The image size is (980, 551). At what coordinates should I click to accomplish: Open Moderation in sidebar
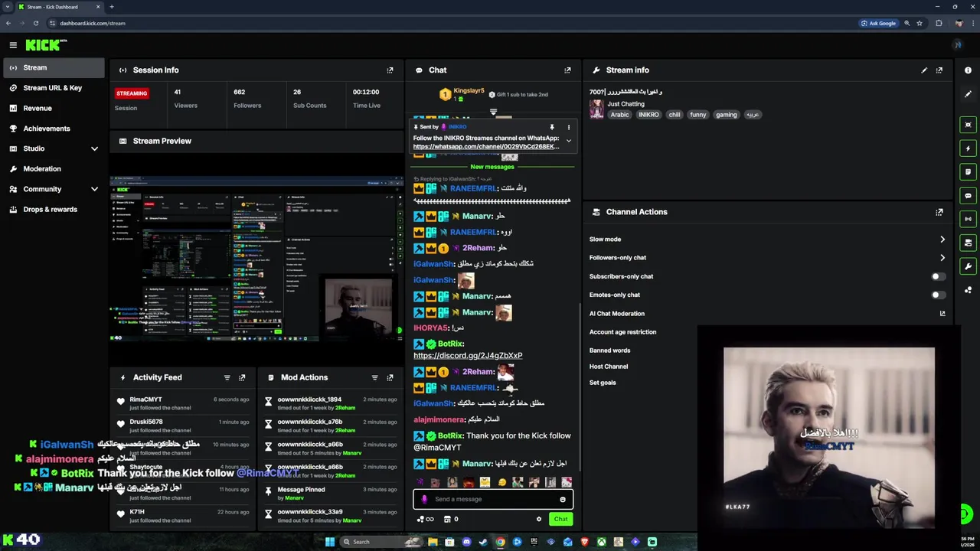(x=54, y=168)
